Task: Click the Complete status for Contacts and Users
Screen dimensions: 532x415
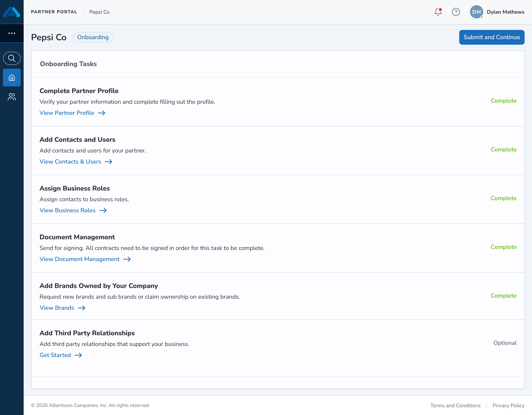Action: (504, 150)
